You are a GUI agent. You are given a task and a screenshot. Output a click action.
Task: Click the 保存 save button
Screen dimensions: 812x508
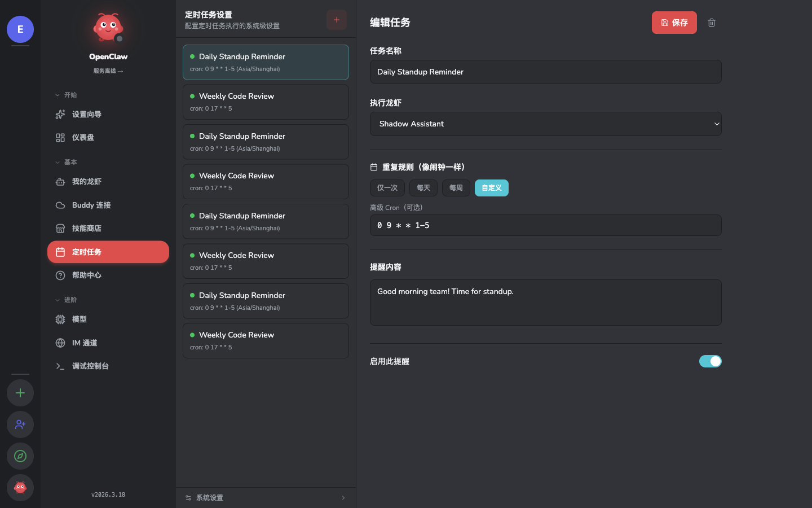pyautogui.click(x=674, y=23)
